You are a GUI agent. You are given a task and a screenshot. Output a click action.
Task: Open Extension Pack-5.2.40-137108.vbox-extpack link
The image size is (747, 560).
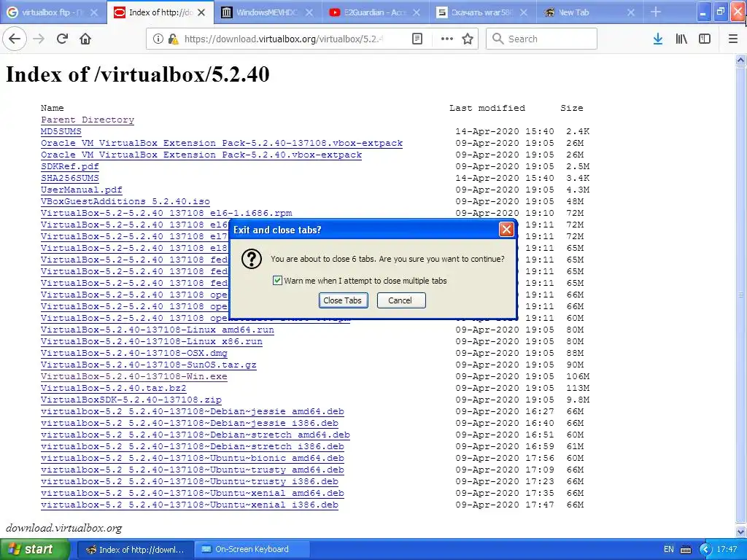coord(222,144)
